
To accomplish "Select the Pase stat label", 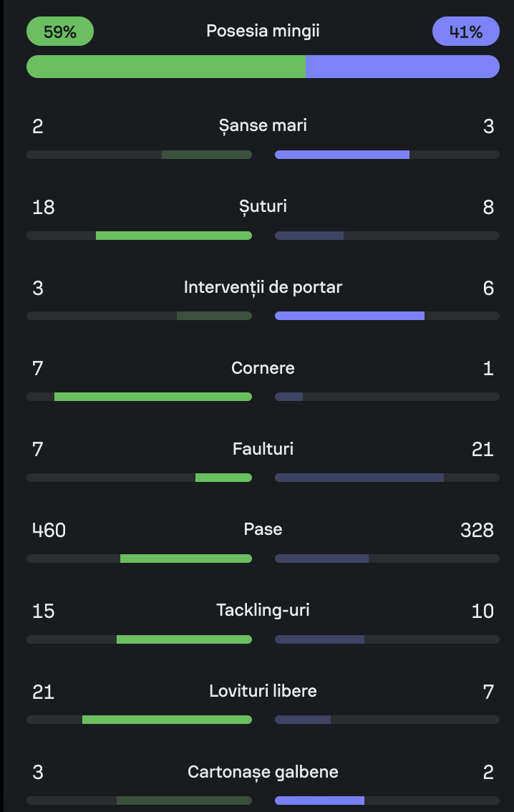I will click(x=263, y=530).
